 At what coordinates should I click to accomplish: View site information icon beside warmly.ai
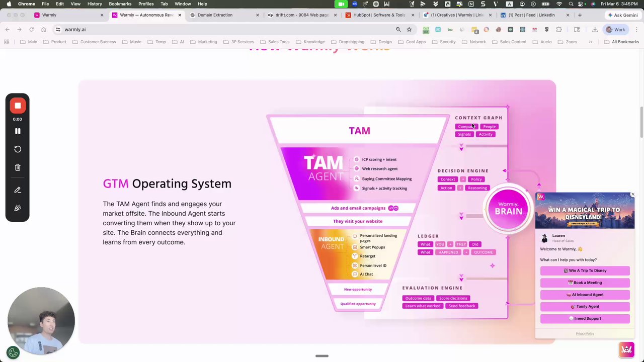[58, 30]
